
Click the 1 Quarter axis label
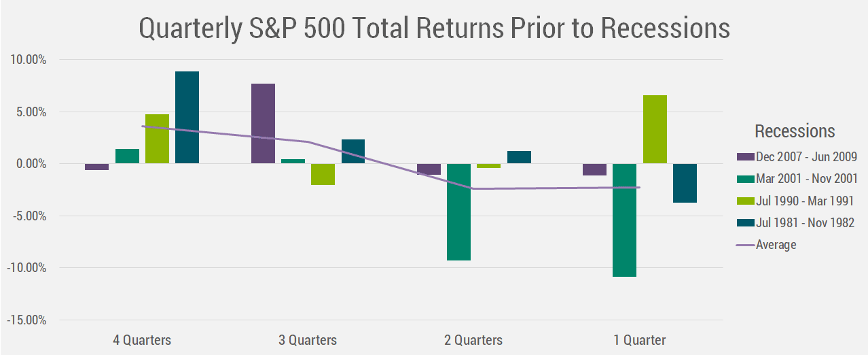(x=640, y=339)
